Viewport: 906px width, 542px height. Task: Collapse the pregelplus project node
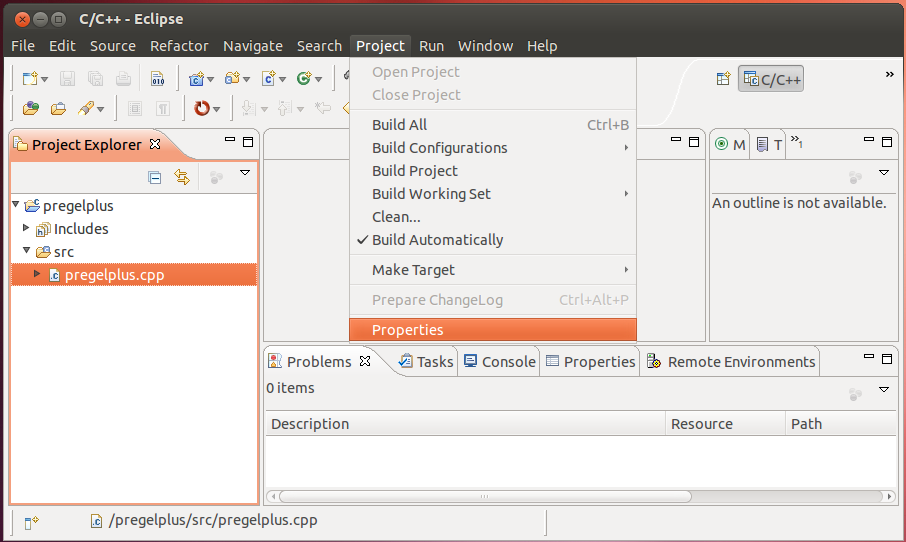pos(16,205)
